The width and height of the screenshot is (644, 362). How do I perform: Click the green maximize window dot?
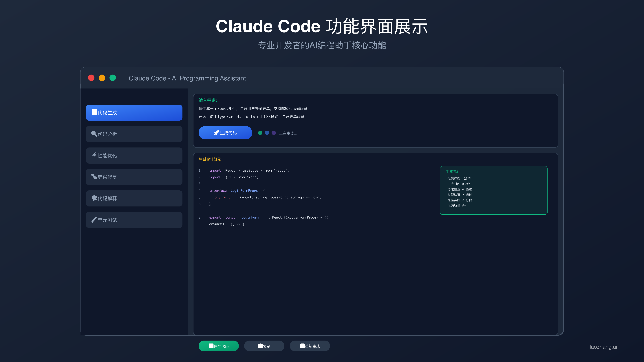point(113,78)
